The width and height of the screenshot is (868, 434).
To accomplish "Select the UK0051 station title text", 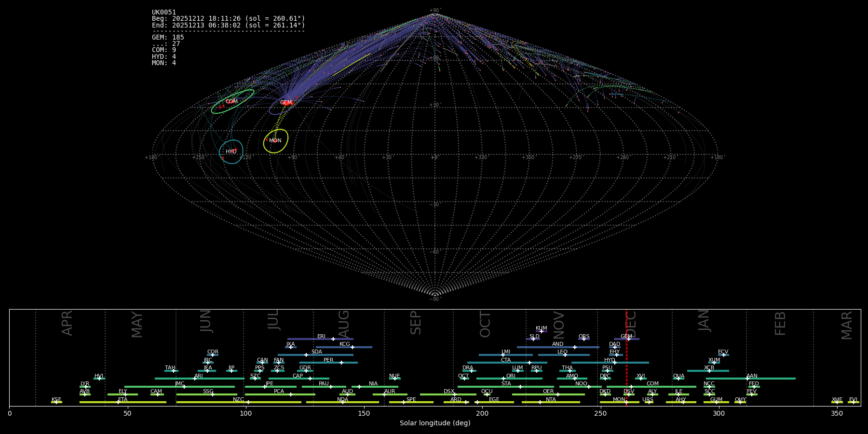I will click(164, 13).
